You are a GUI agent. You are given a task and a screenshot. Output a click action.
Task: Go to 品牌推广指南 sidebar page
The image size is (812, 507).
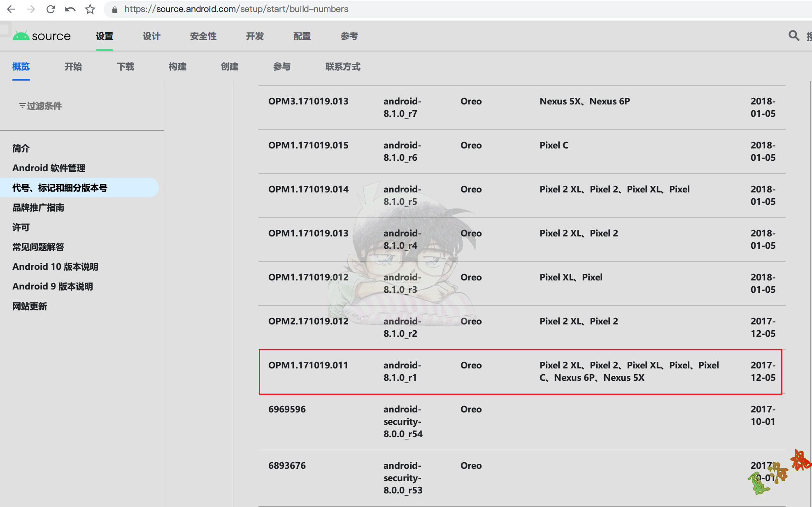38,207
